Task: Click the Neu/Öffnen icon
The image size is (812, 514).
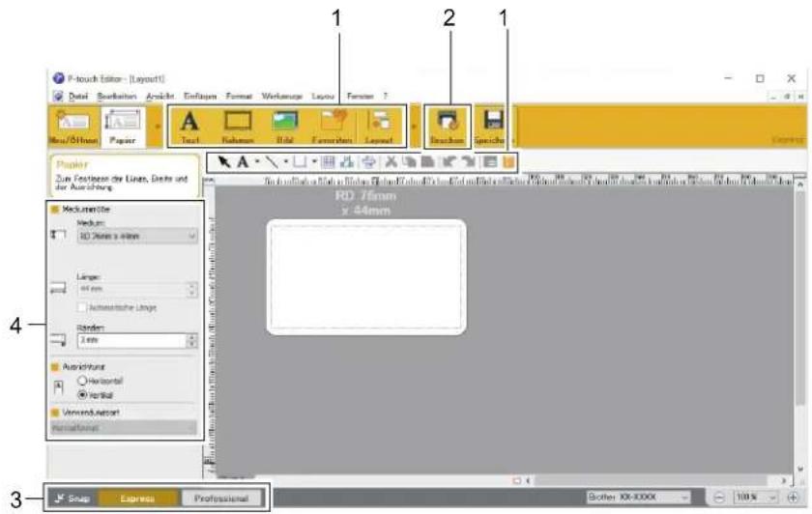Action: coord(73,126)
